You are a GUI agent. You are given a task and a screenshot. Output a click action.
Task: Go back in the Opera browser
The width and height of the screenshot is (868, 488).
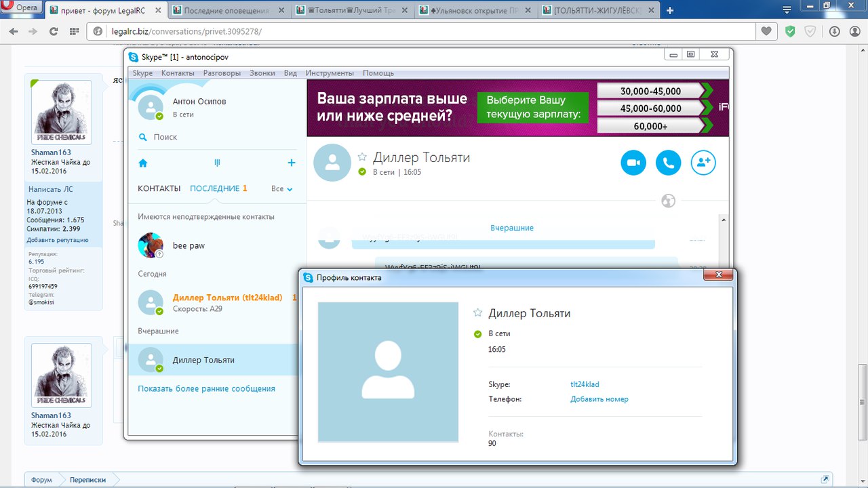(14, 31)
